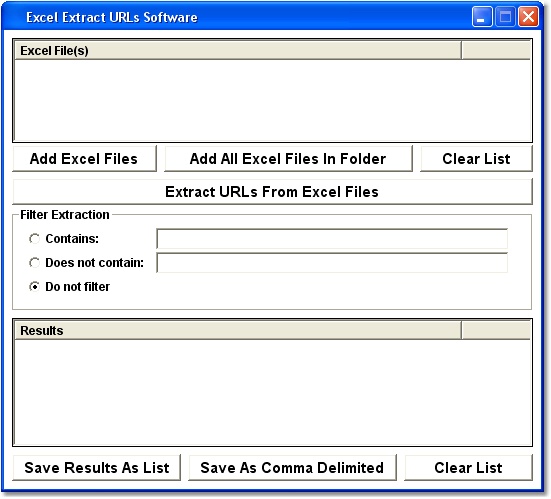
Task: Choose the Do not filter option
Action: 34,287
